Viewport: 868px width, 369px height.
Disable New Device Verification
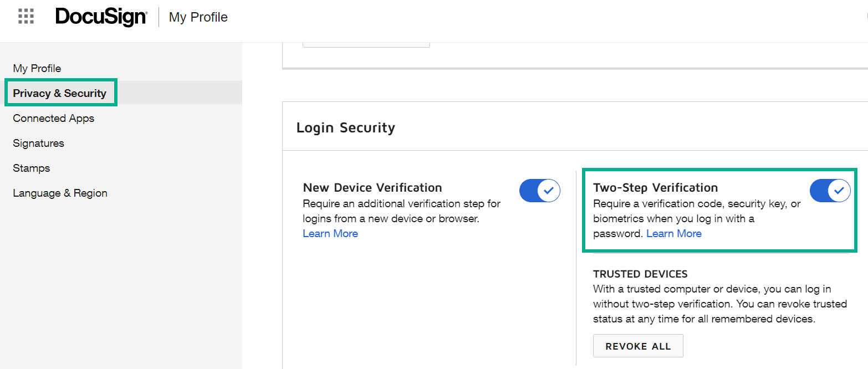coord(539,191)
